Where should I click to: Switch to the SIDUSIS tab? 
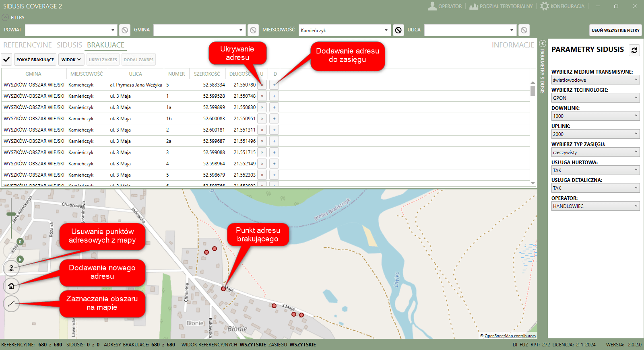point(69,45)
